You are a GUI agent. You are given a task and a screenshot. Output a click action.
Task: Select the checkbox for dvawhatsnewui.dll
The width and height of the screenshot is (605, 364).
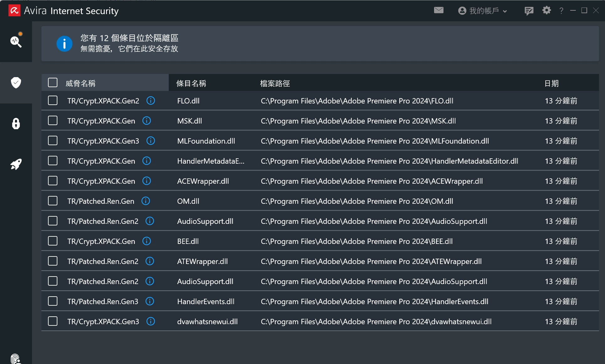(53, 321)
